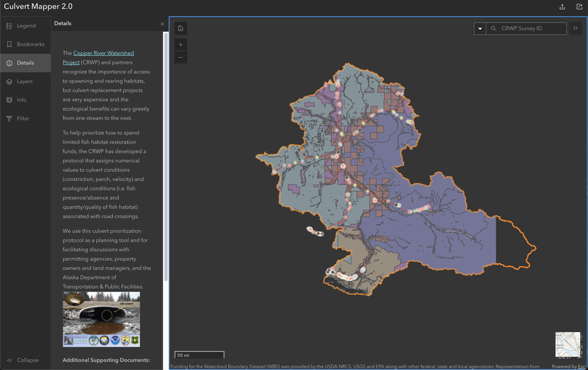Open the Copper River Watershed Project link

[x=103, y=53]
